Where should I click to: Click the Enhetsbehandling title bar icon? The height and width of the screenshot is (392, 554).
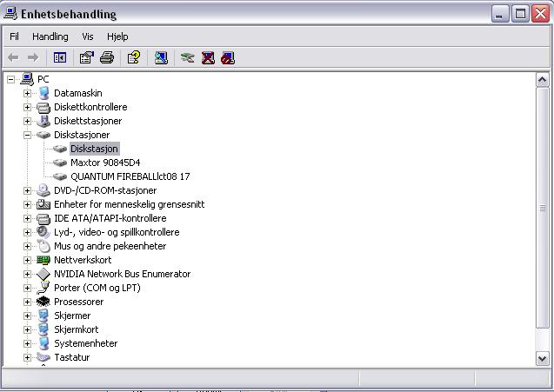[10, 13]
